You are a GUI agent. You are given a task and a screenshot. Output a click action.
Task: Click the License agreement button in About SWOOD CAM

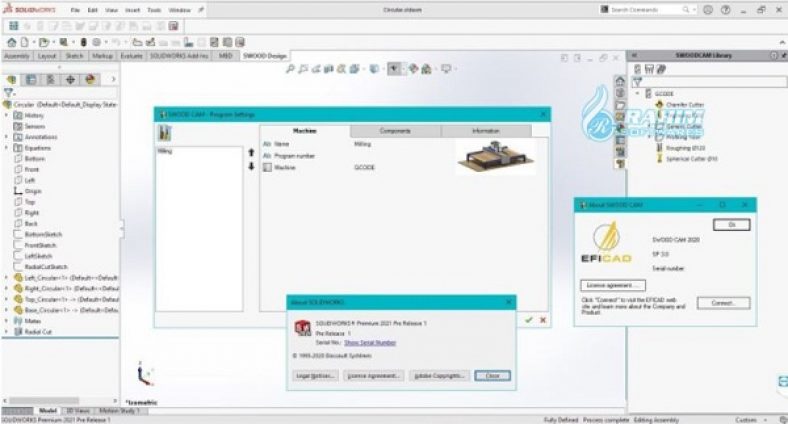(x=613, y=285)
